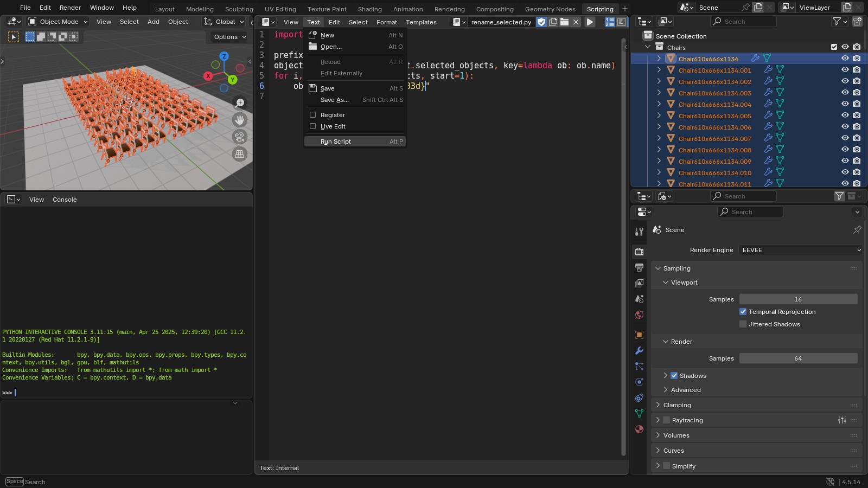The image size is (868, 488).
Task: Open the Modifiers properties tab wrench icon
Action: pyautogui.click(x=639, y=350)
